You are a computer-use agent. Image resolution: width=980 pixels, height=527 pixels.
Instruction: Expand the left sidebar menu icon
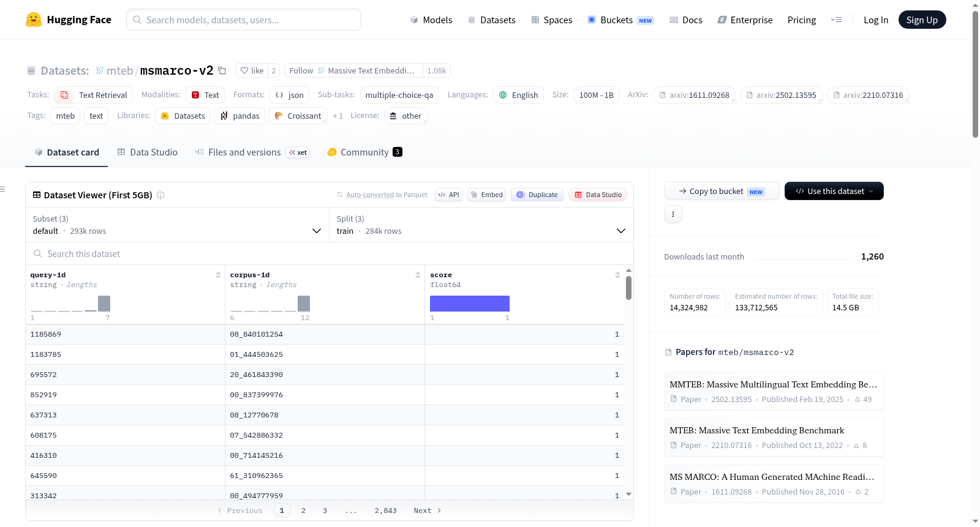point(3,189)
